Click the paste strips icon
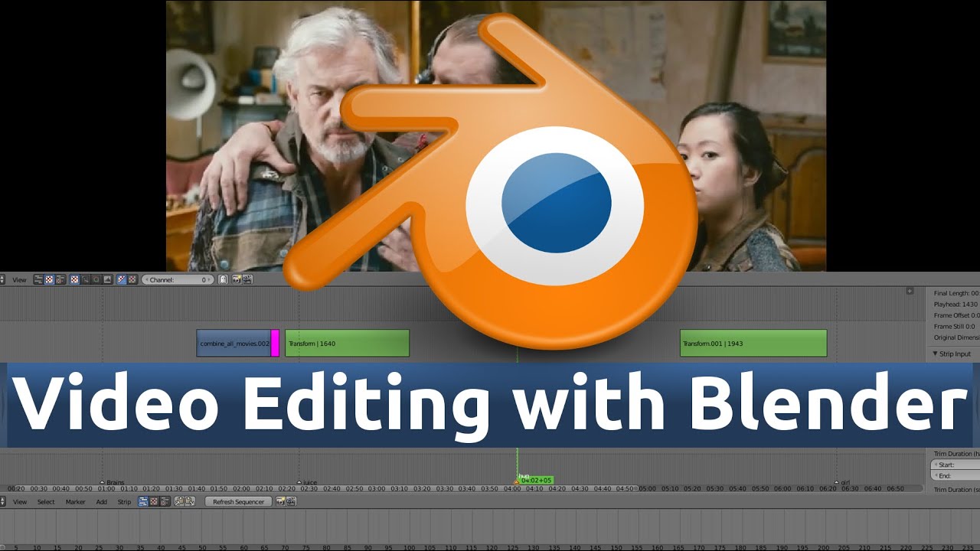This screenshot has height=551, width=980. (190, 502)
